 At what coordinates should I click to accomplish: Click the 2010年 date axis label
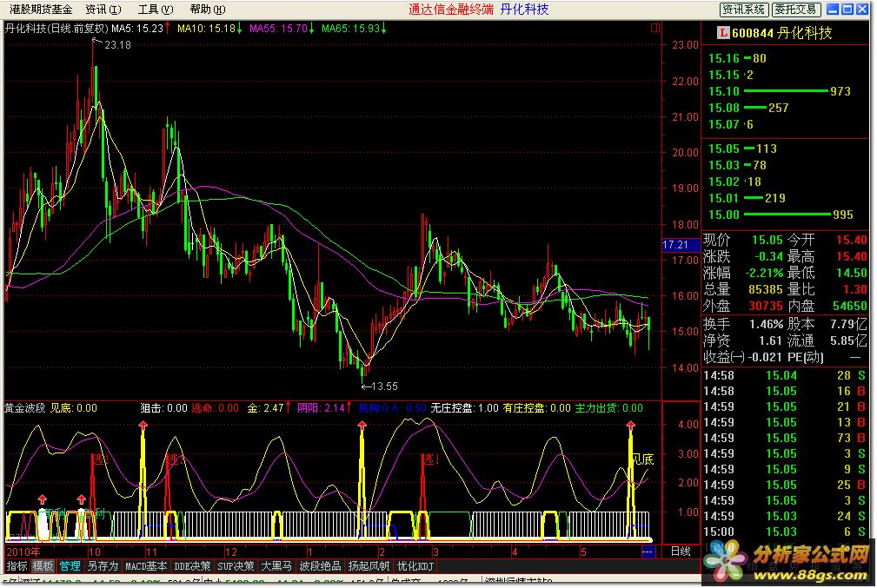[x=23, y=552]
